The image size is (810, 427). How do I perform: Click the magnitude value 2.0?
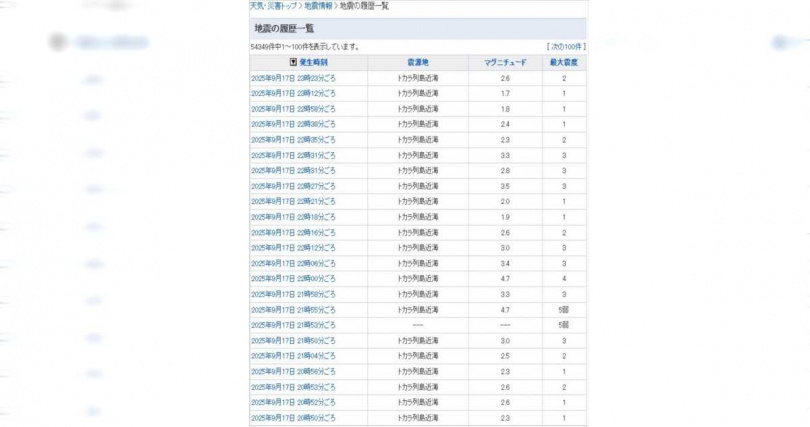point(505,201)
